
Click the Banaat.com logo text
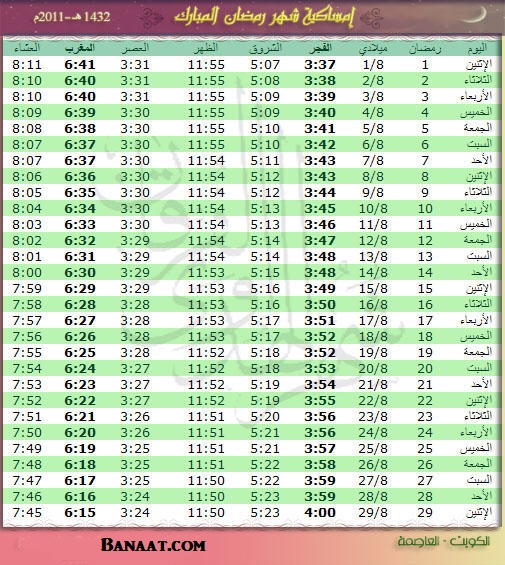pos(153,545)
